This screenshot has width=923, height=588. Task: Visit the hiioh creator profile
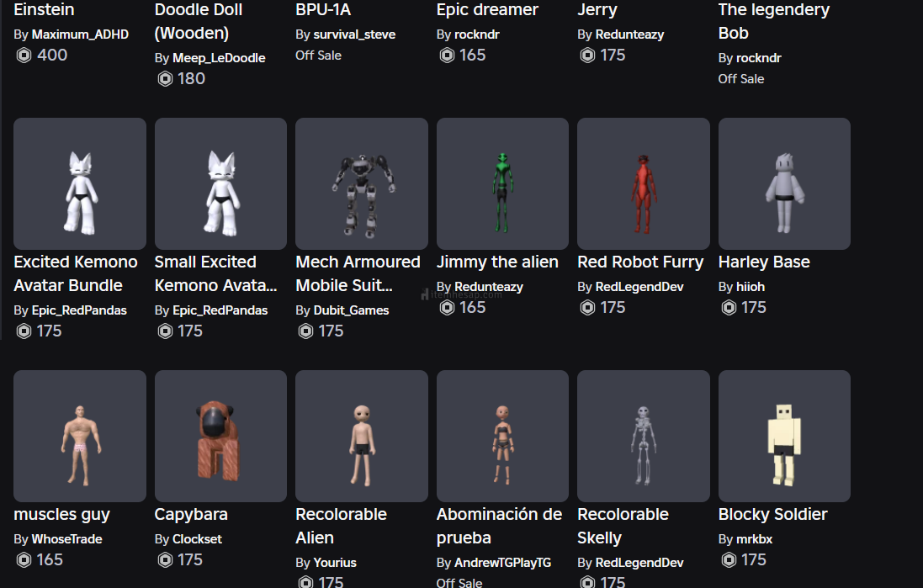pos(751,287)
